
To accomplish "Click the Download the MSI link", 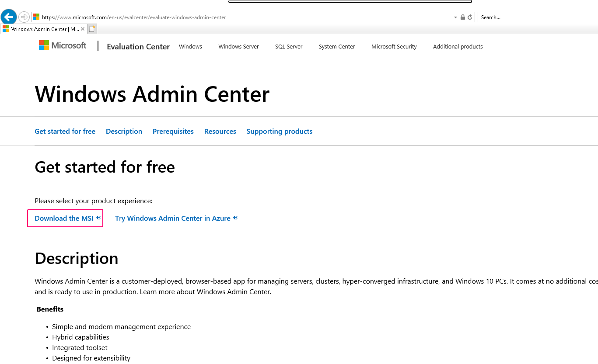I will (67, 218).
